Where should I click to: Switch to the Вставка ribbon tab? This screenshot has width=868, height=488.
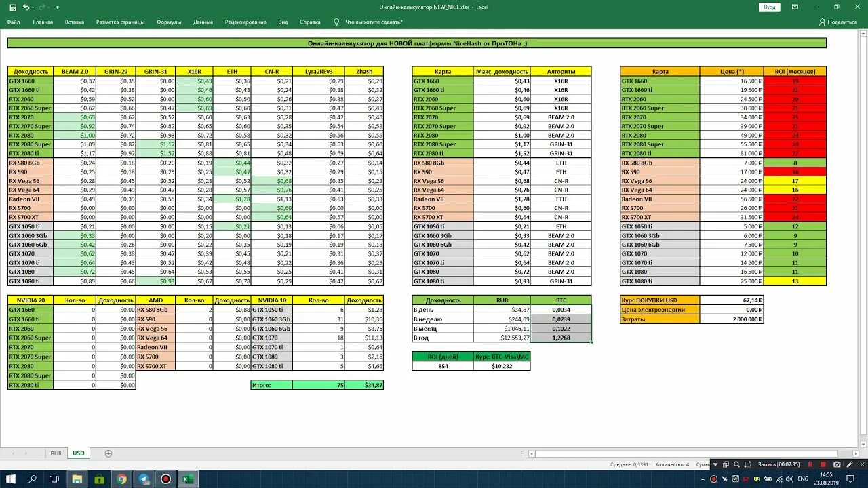75,22
